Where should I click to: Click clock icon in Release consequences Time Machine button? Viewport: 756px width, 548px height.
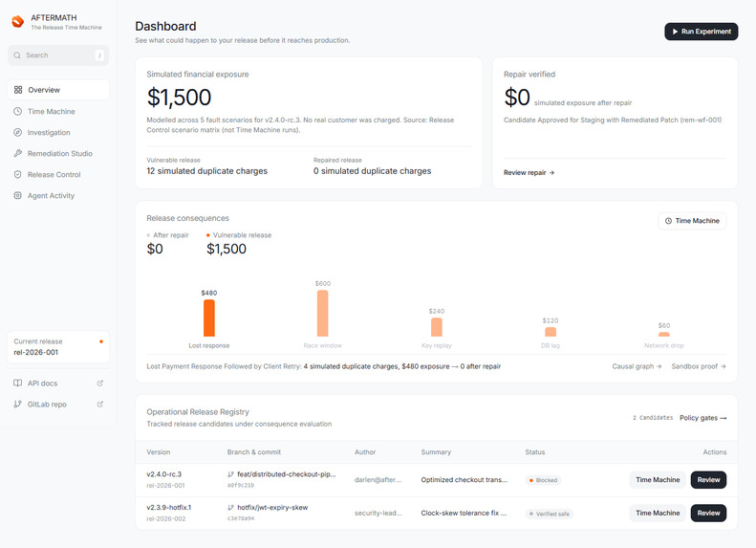[668, 221]
